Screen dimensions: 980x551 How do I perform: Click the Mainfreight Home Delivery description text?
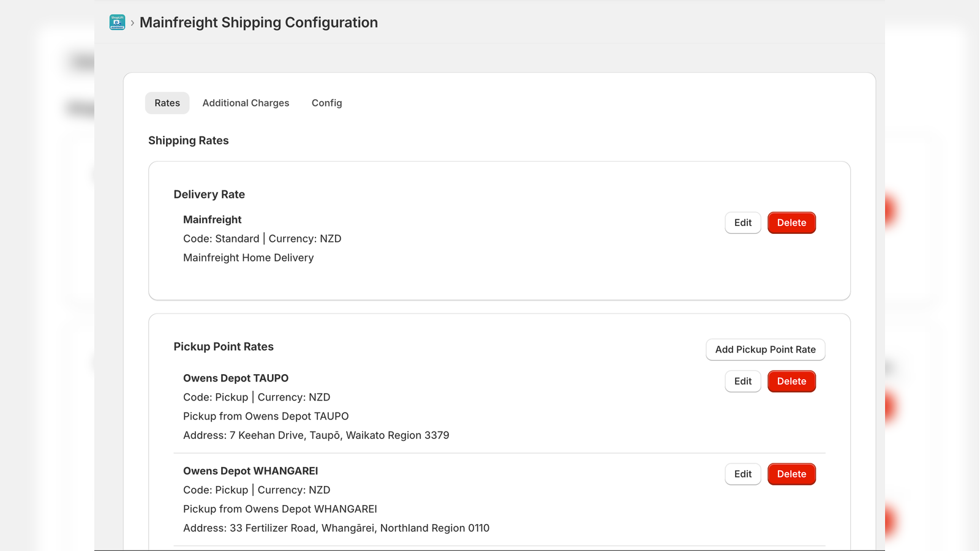pos(248,257)
